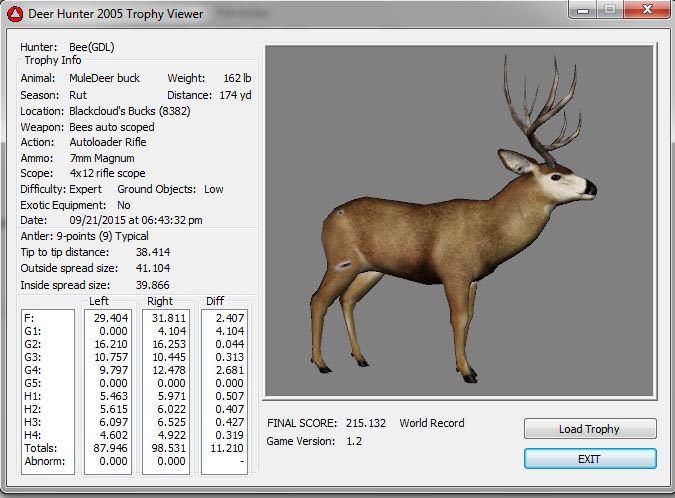Click the ammo value 7mm Magnum
The width and height of the screenshot is (675, 498).
102,158
